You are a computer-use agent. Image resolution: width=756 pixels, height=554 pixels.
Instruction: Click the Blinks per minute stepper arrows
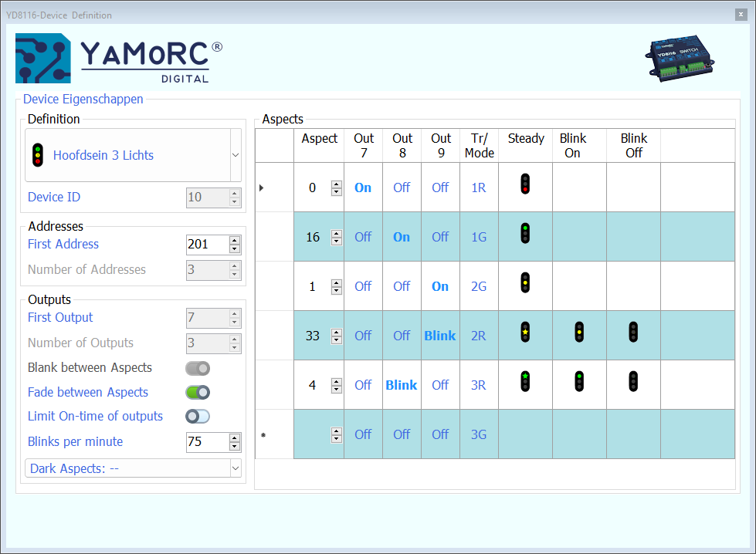point(235,442)
